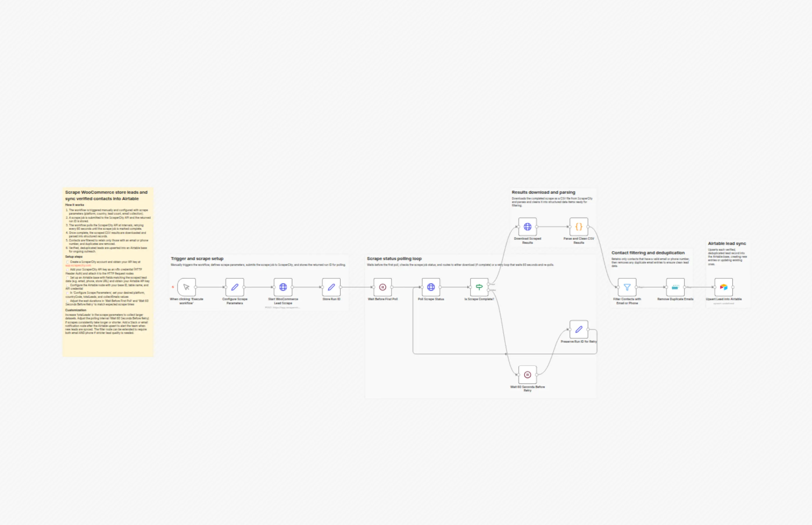
Task: Open the Configure Scrape Parameters node
Action: coord(235,287)
